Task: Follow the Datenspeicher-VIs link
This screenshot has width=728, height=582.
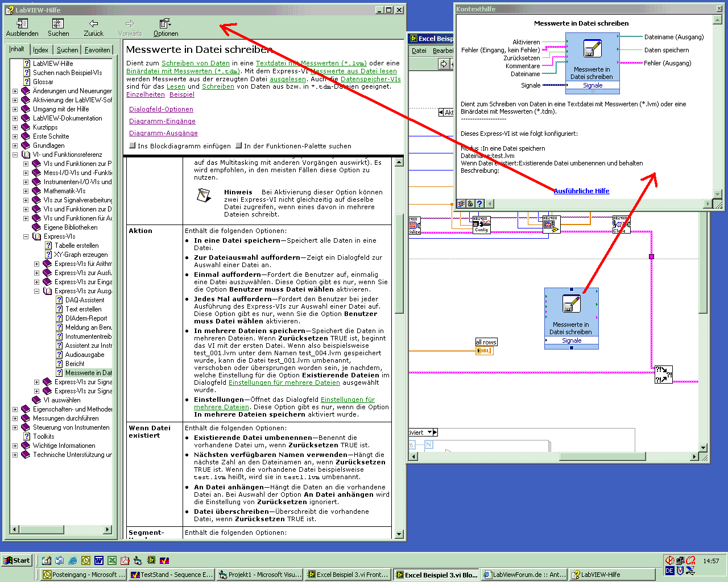Action: tap(371, 79)
